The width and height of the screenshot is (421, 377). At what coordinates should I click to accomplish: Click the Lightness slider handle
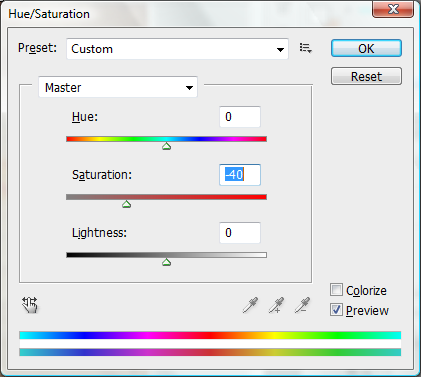166,262
